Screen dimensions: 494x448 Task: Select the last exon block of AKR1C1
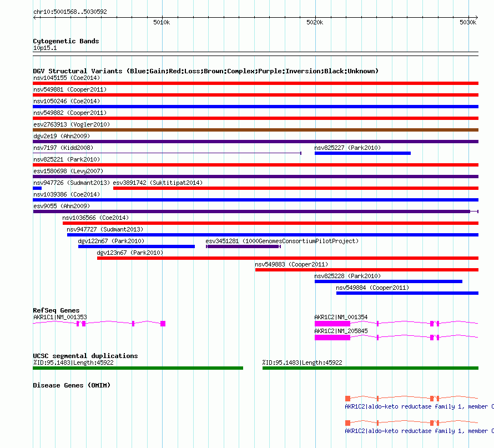(x=163, y=324)
